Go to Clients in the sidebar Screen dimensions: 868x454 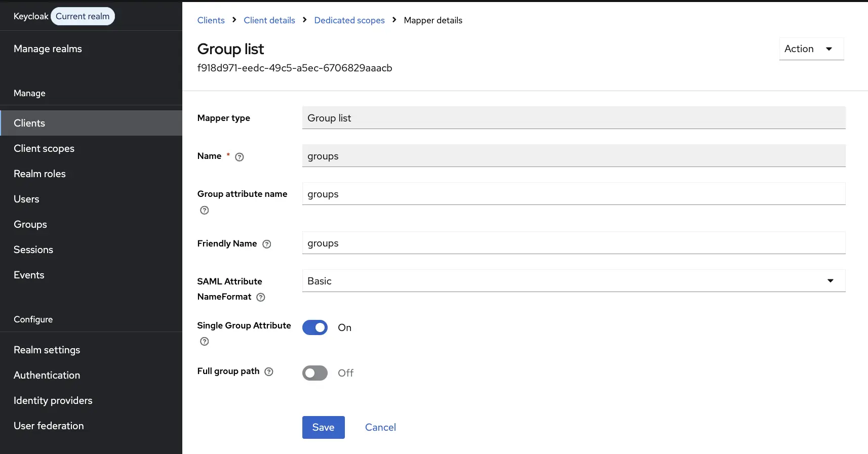[x=91, y=123]
